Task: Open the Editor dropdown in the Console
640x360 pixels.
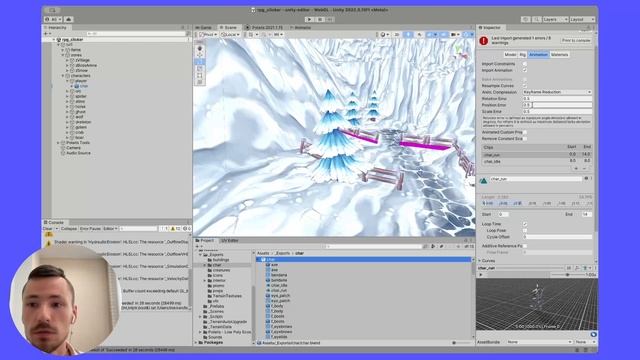Action: [x=110, y=229]
